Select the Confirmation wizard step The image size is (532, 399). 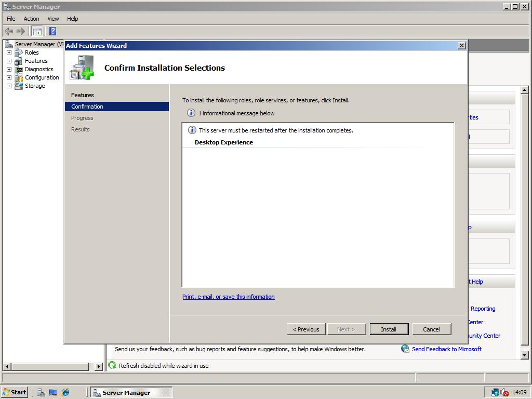(x=117, y=107)
